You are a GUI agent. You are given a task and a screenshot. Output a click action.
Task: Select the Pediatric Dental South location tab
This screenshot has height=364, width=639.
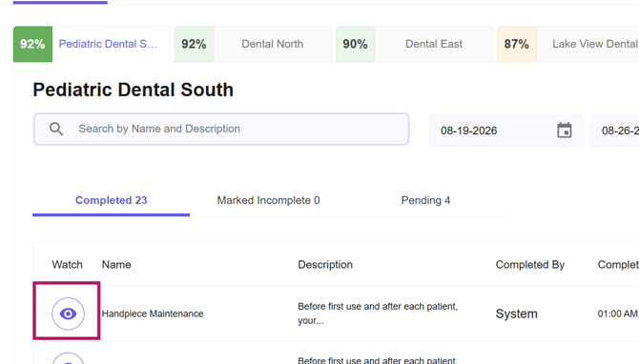92,44
